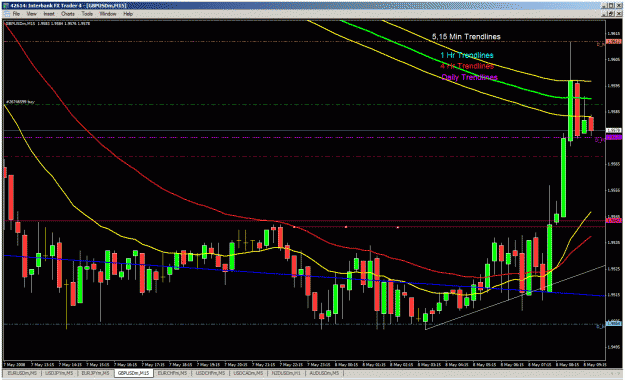The height and width of the screenshot is (380, 625).
Task: Minimize the inner chart window
Action: [x=605, y=14]
